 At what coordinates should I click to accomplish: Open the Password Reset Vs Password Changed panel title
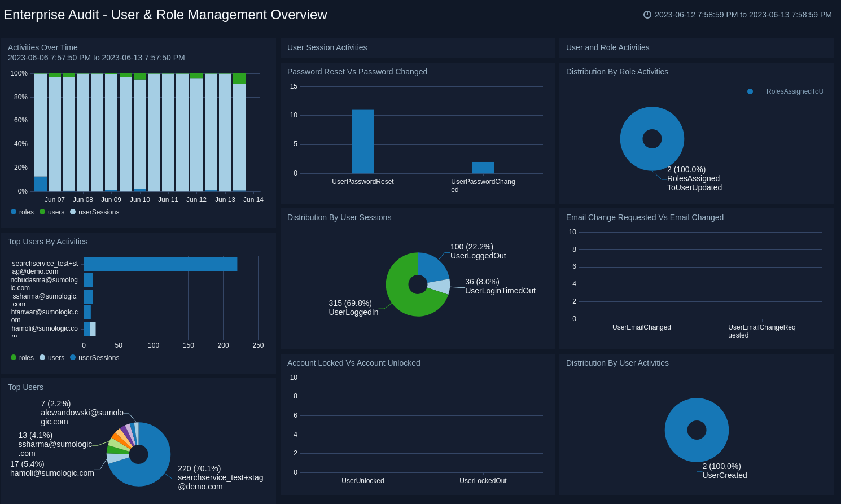357,72
